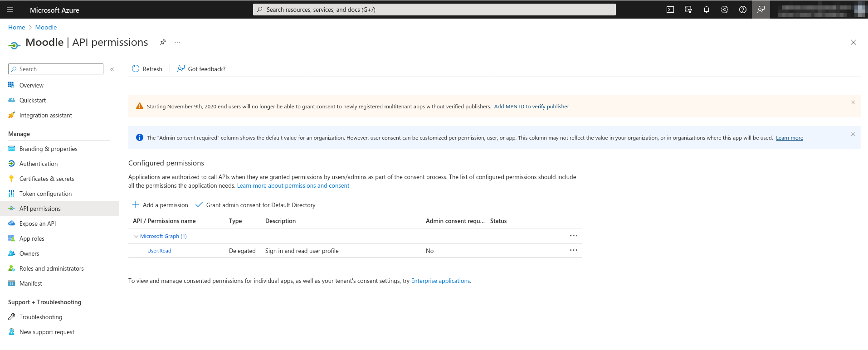The width and height of the screenshot is (868, 350).
Task: Open New support request
Action: (x=47, y=332)
